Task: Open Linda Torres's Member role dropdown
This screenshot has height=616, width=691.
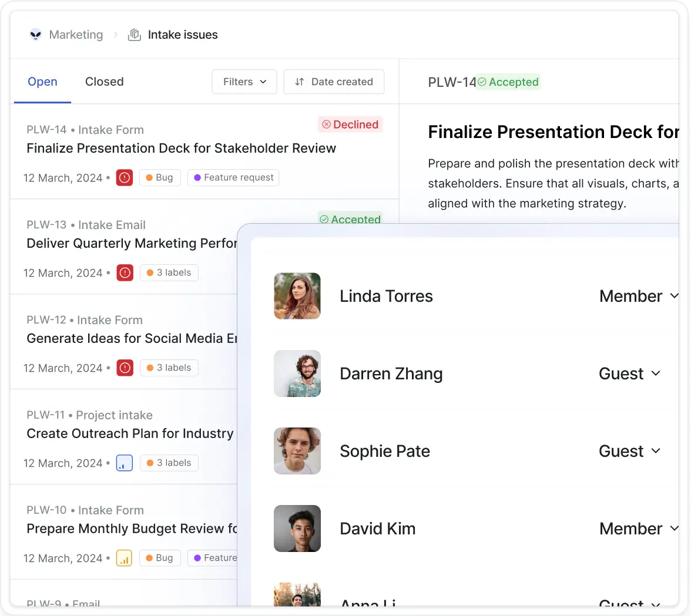Action: point(638,297)
